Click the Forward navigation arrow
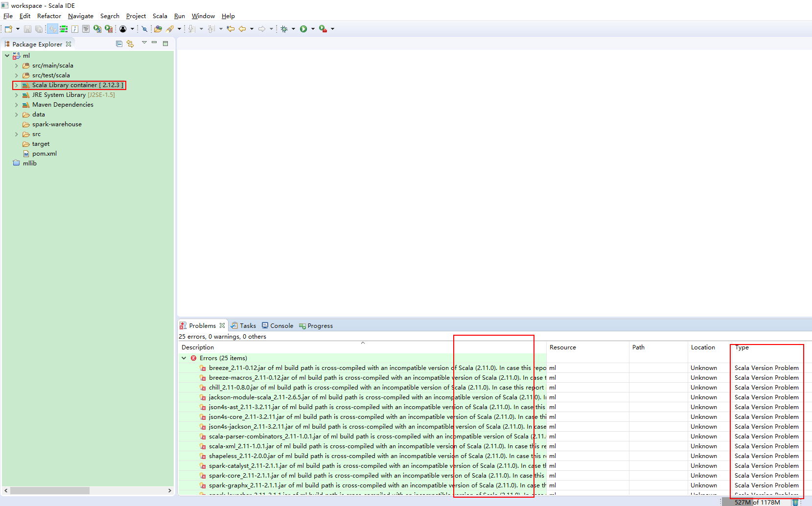 262,29
